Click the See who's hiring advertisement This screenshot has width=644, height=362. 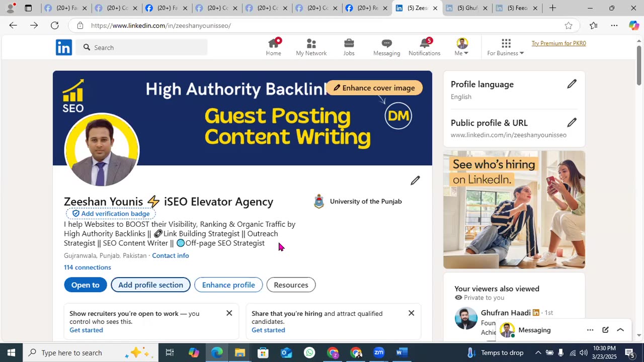[514, 210]
